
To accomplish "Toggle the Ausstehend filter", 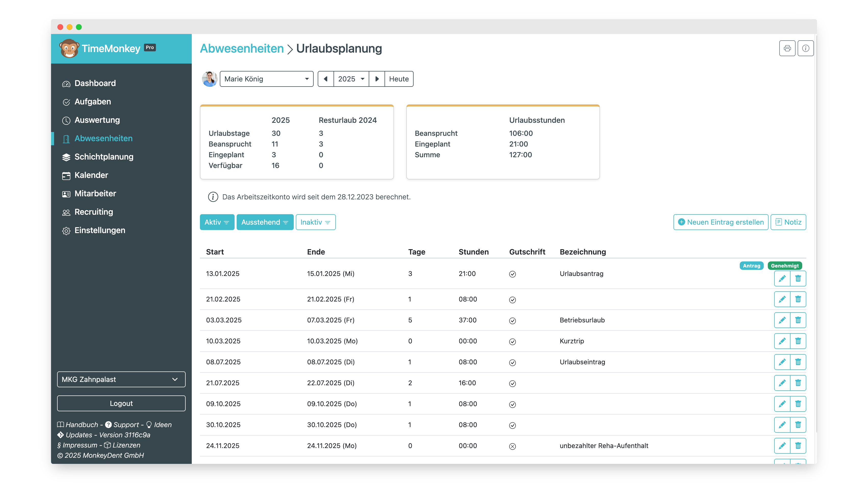I will click(x=264, y=222).
